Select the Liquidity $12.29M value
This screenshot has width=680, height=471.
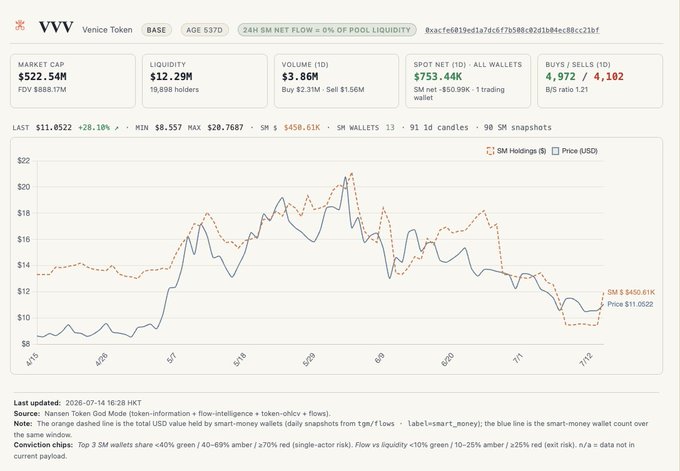coord(171,77)
